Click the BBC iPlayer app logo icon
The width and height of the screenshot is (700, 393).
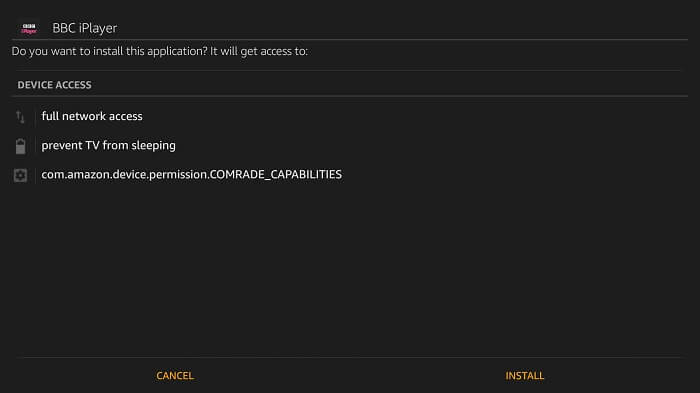(x=29, y=29)
